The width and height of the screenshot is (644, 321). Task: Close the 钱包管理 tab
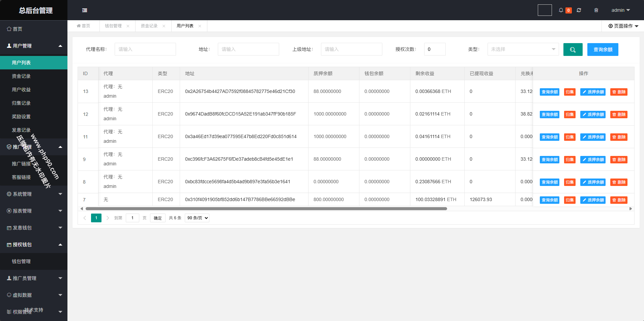click(128, 26)
